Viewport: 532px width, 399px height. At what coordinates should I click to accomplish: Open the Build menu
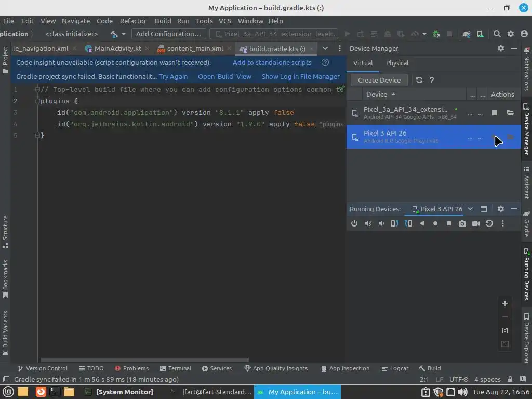(163, 21)
